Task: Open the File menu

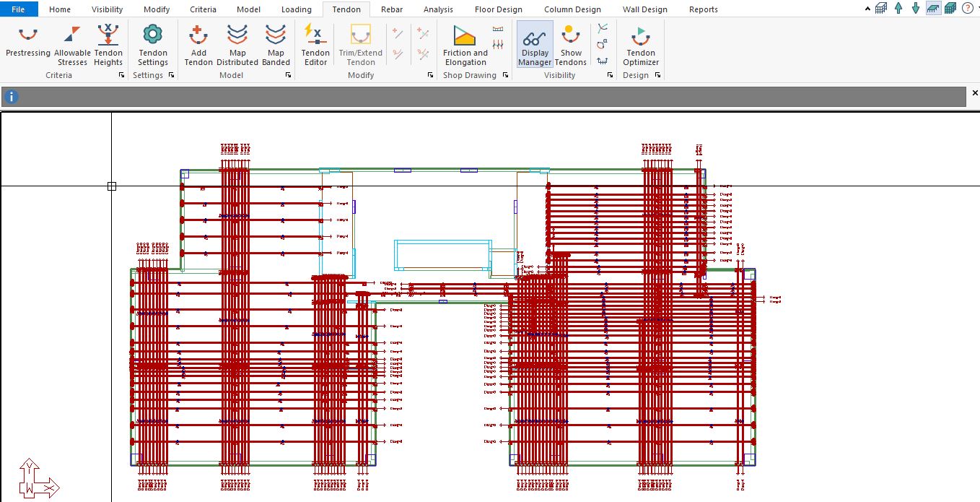Action: coord(19,9)
